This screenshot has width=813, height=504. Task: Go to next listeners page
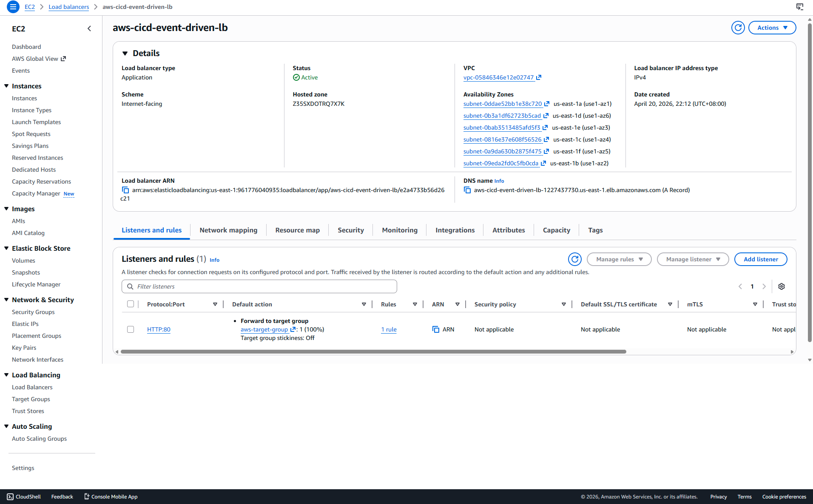point(764,286)
